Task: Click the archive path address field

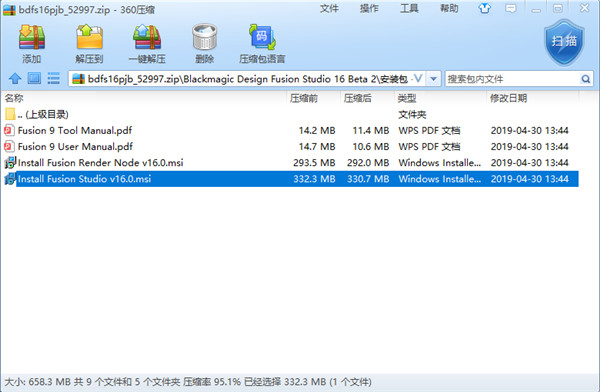Action: pyautogui.click(x=248, y=79)
